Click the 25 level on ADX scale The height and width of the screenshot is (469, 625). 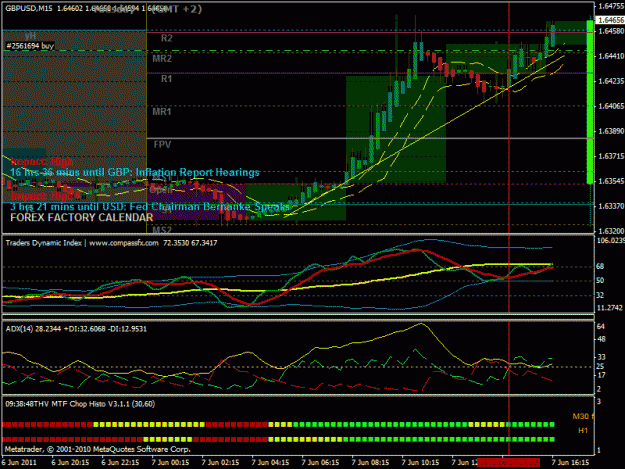pyautogui.click(x=601, y=367)
